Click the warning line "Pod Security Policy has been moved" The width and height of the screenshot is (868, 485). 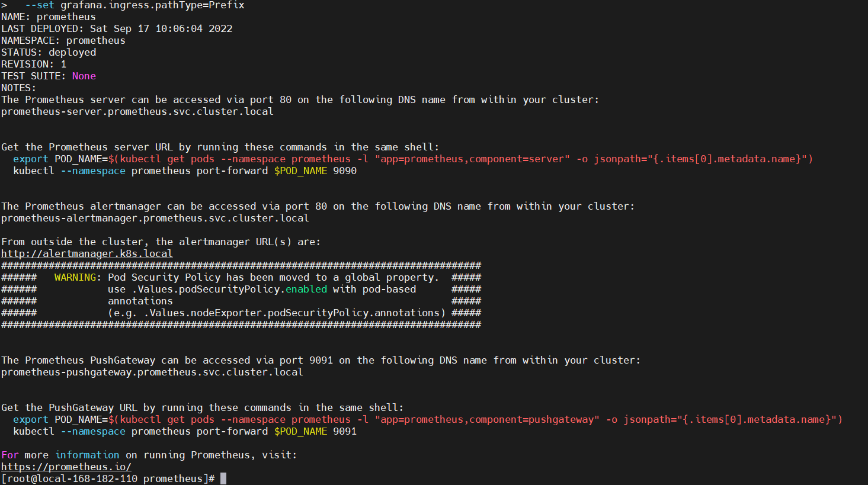point(274,277)
